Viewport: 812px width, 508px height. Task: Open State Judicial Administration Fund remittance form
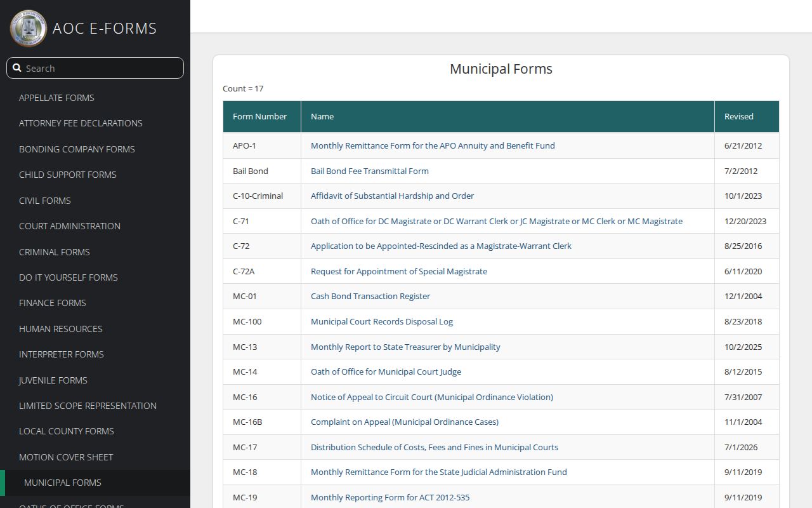point(439,472)
